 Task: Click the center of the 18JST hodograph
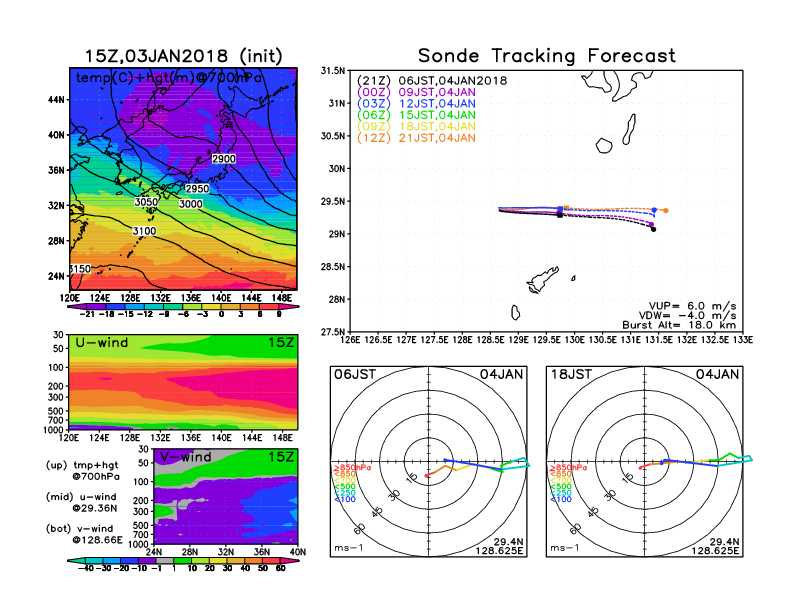coord(645,462)
